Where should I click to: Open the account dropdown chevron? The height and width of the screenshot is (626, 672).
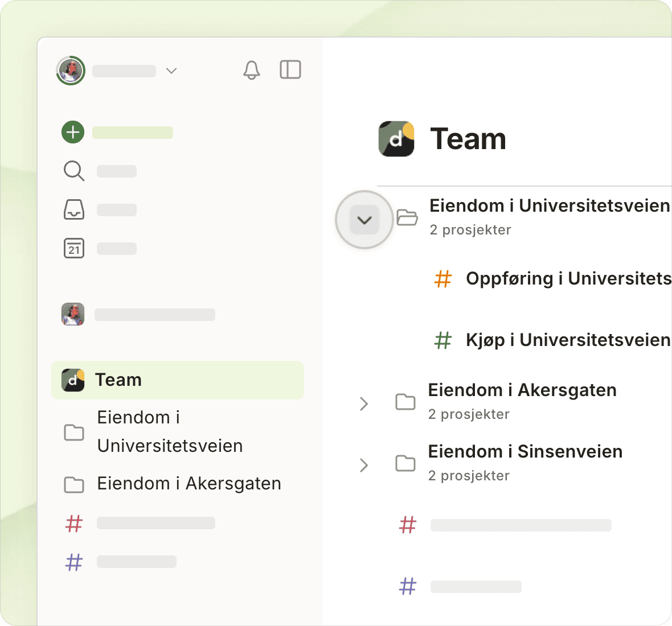click(171, 71)
